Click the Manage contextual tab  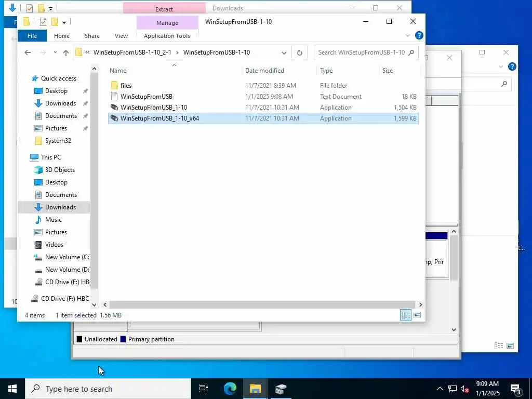(167, 23)
